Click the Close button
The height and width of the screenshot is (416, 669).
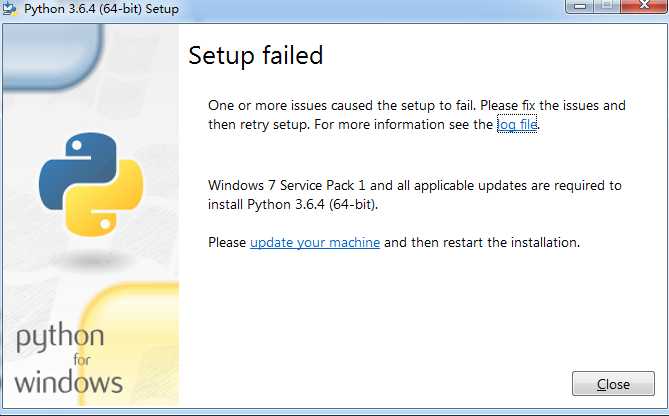tap(613, 384)
